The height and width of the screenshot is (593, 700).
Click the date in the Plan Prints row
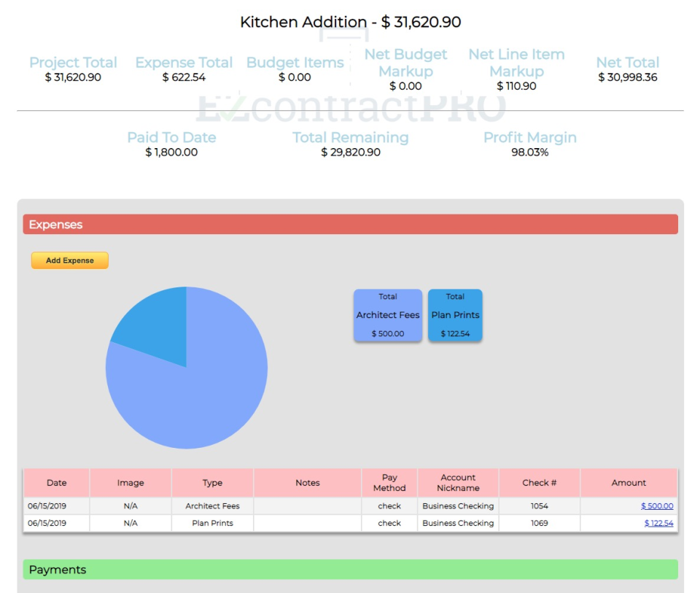[47, 523]
